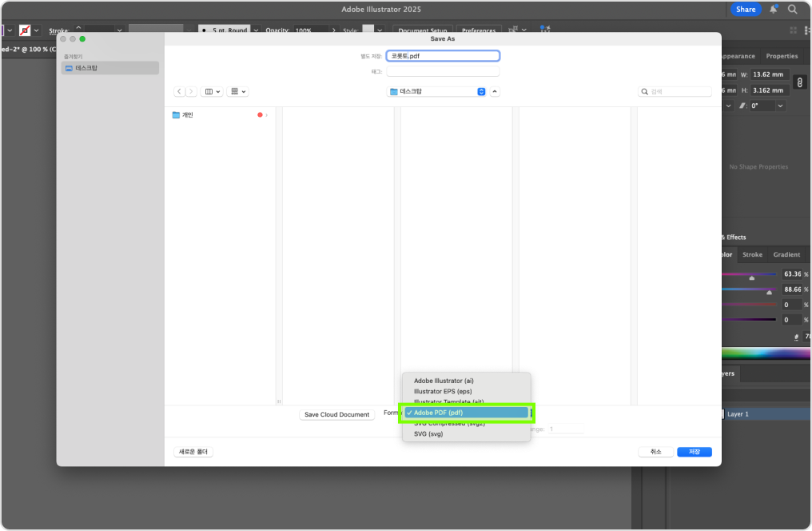Viewport: 812px width, 531px height.
Task: Expand the save dialog collapse chevron
Action: (x=495, y=92)
